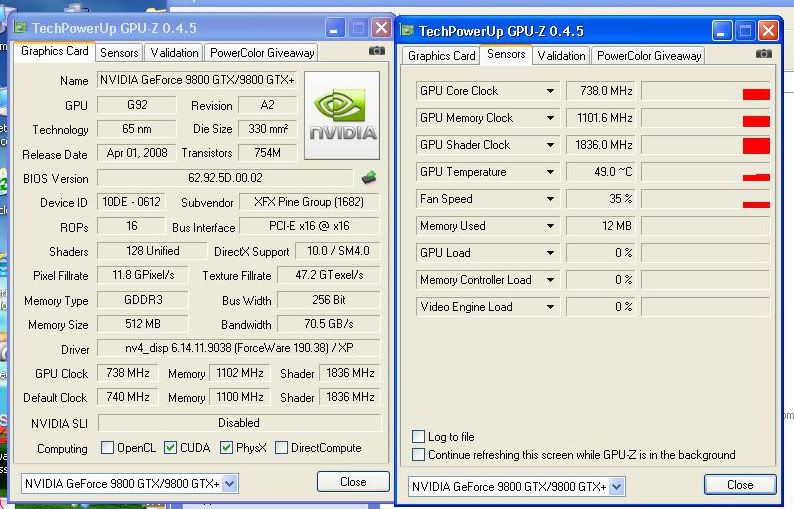Click Memory Type value GDDR3

pyautogui.click(x=143, y=300)
